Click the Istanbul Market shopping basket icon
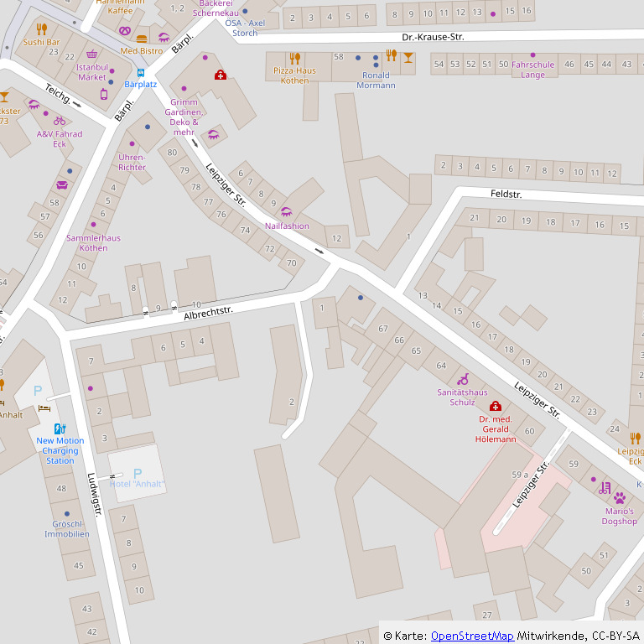Image resolution: width=644 pixels, height=644 pixels. click(92, 55)
